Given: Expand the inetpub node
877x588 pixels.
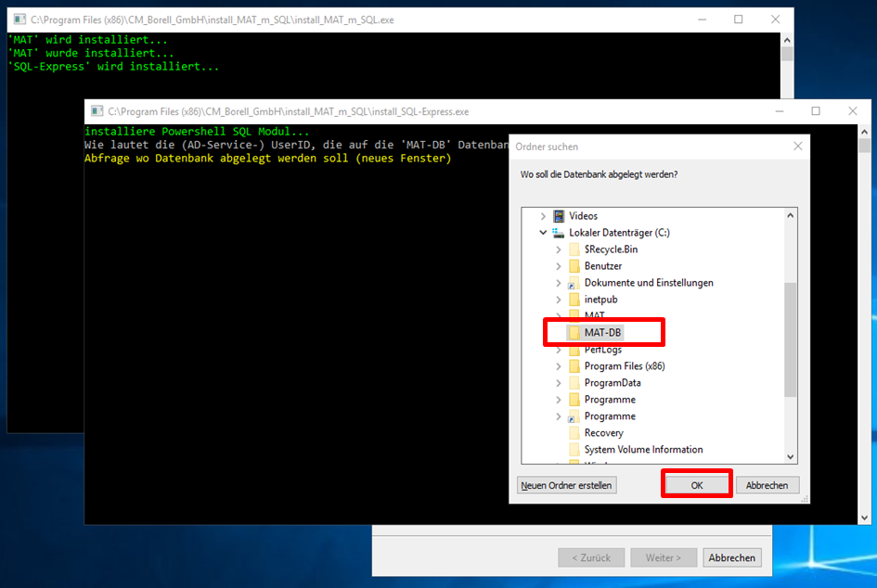Looking at the screenshot, I should click(x=559, y=300).
